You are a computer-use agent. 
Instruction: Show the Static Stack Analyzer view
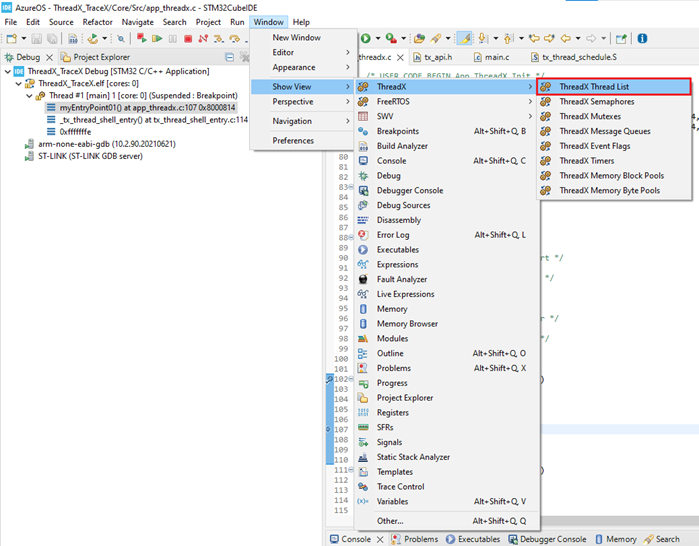point(447,457)
